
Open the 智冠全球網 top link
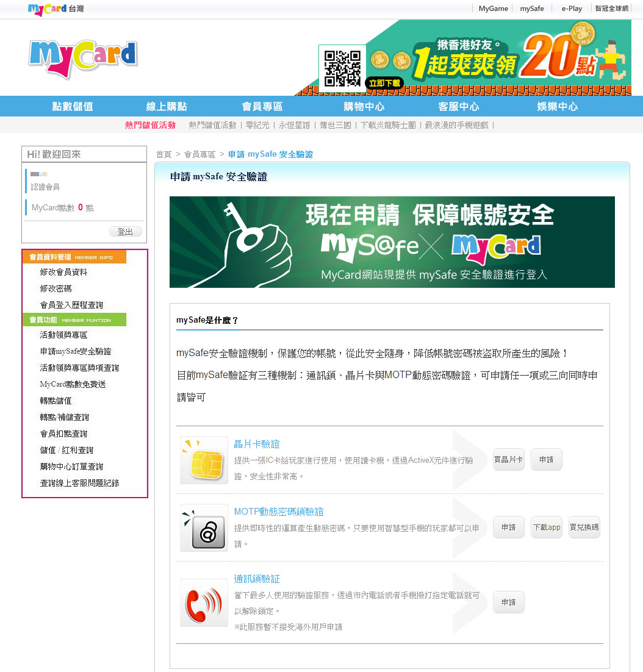612,9
